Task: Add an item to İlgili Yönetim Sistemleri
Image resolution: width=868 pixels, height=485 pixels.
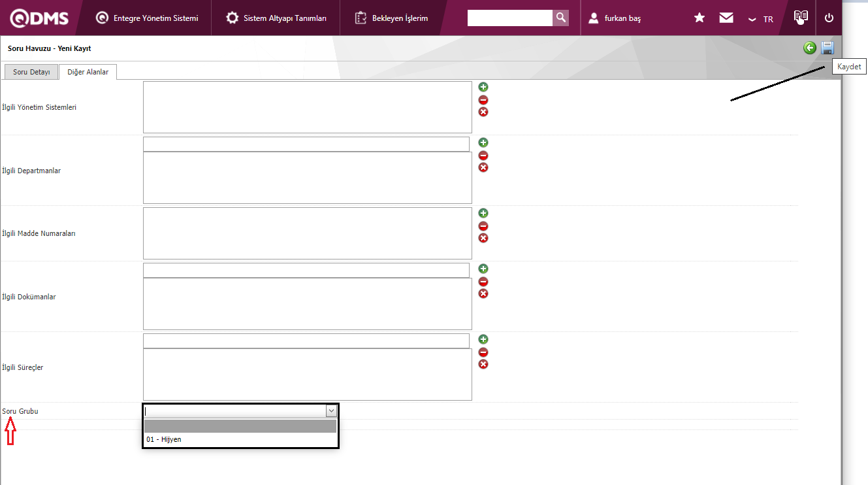Action: click(483, 87)
